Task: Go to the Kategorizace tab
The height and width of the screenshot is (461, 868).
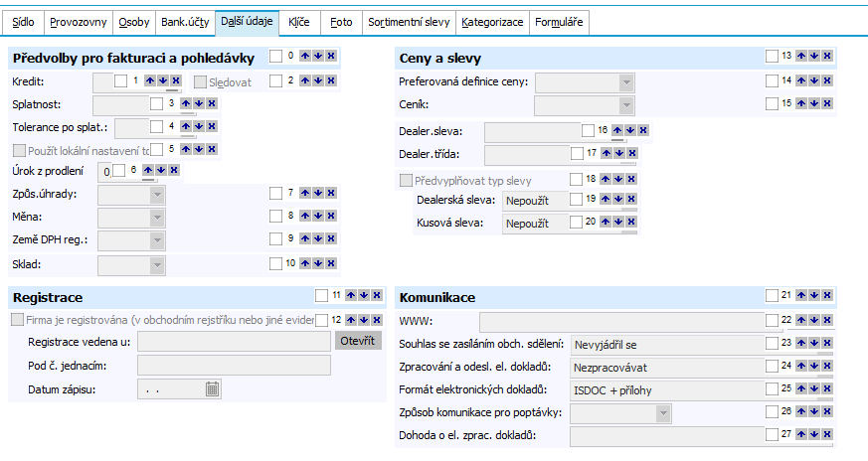Action: click(492, 21)
